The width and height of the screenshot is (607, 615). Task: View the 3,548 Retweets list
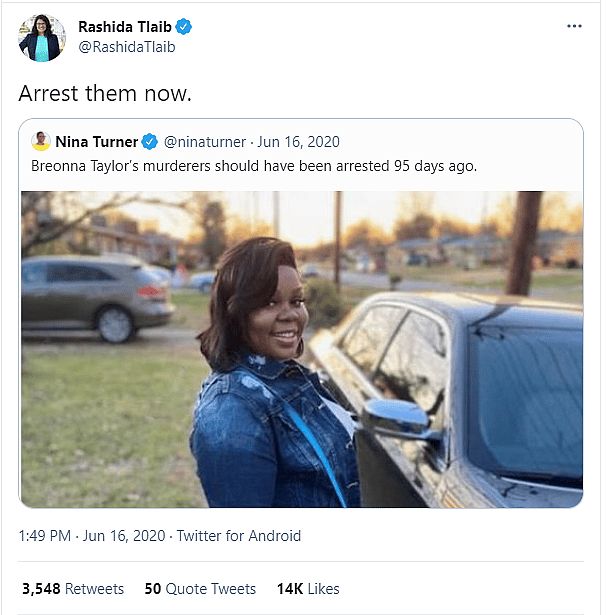point(72,589)
